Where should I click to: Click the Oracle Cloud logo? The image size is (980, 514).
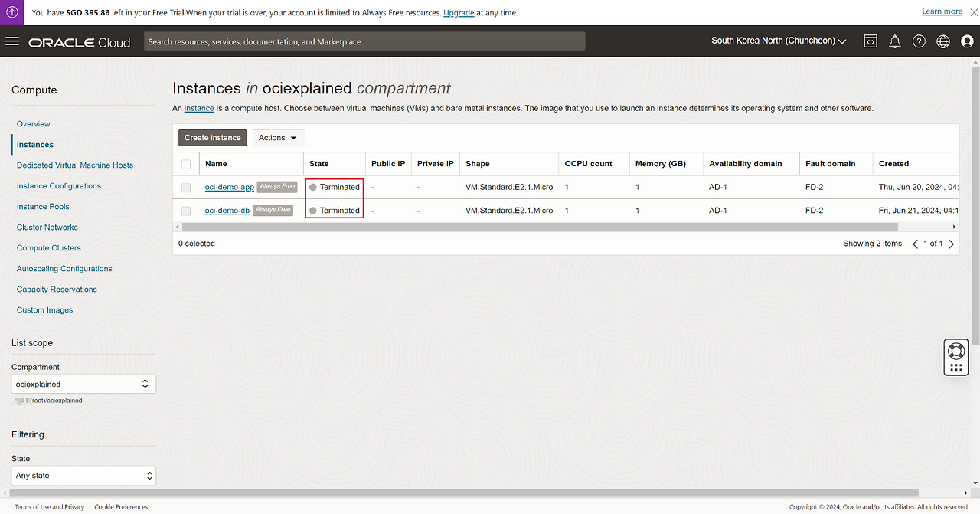(80, 42)
